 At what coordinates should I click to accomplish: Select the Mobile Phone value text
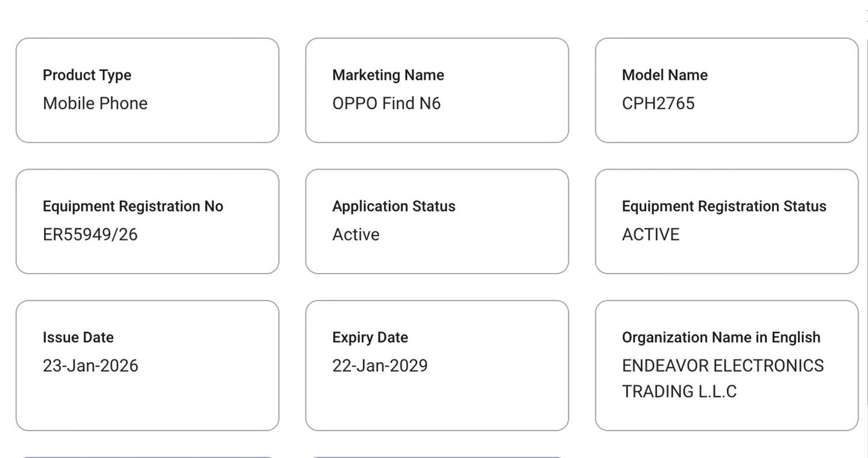click(95, 104)
